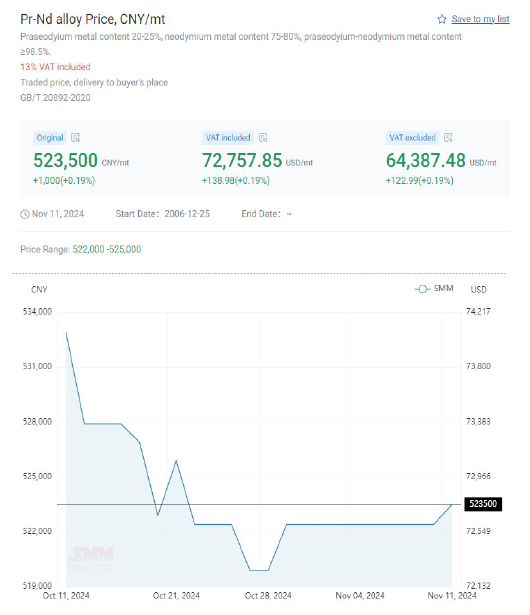The height and width of the screenshot is (615, 530).
Task: Click the clock icon beside Nov 11, 2024
Action: [25, 214]
